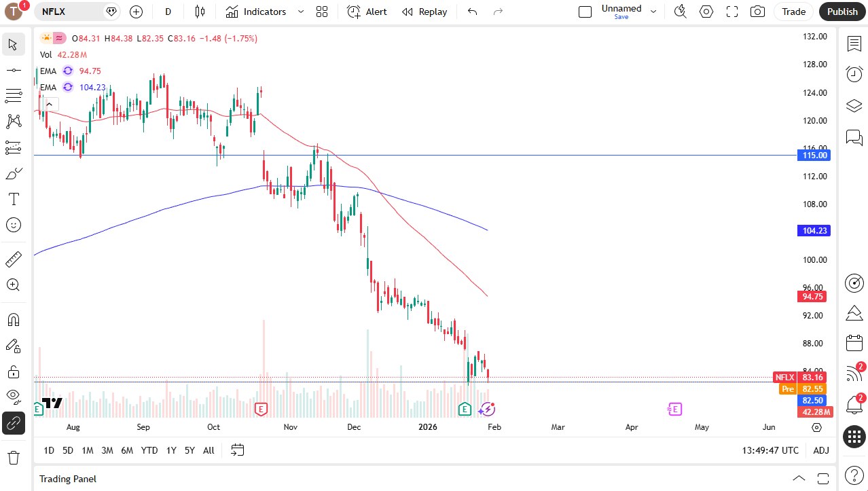Open the quick search icon

[x=680, y=12]
